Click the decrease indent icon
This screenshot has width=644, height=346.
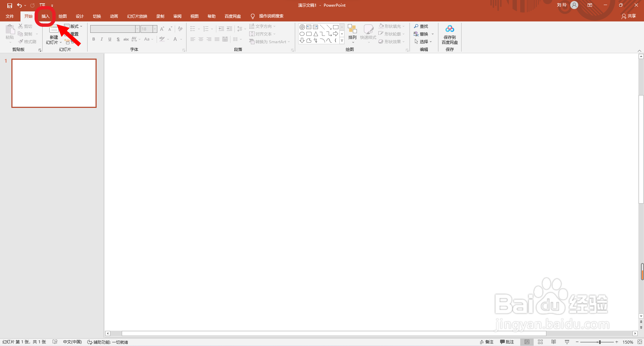pyautogui.click(x=221, y=29)
